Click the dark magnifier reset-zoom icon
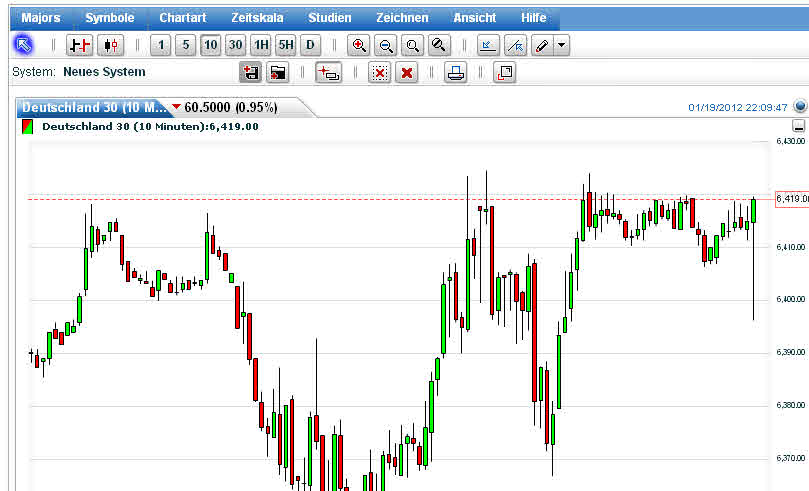 coord(439,45)
